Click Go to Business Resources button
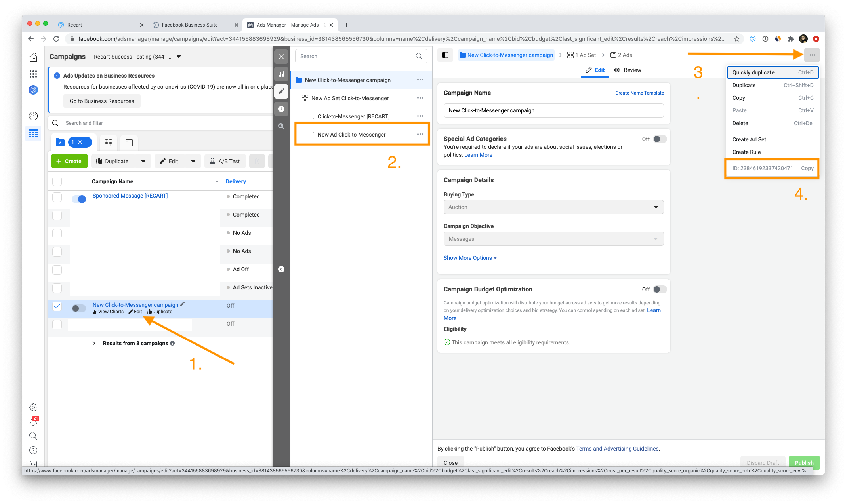Screen dimensions: 847x504 pos(102,101)
